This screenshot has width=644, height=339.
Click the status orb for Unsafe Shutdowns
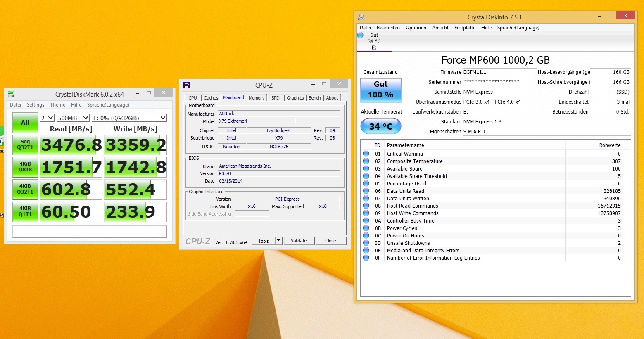tap(366, 243)
